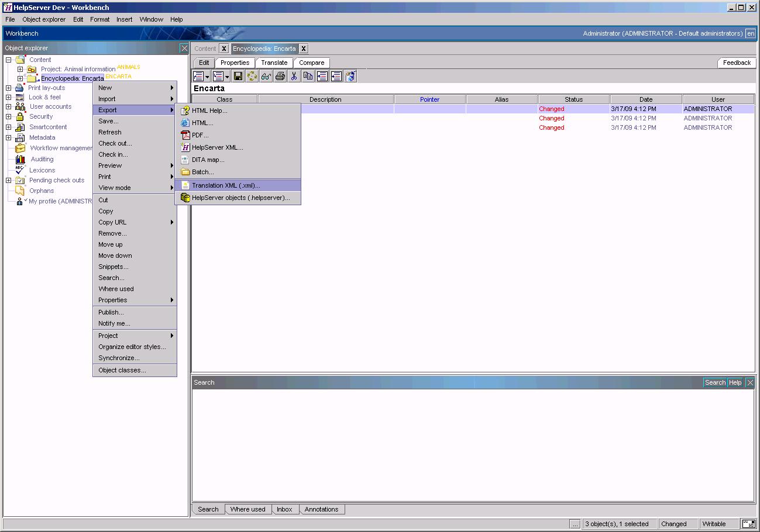Click the Lexicons ABC check icon

click(20, 170)
